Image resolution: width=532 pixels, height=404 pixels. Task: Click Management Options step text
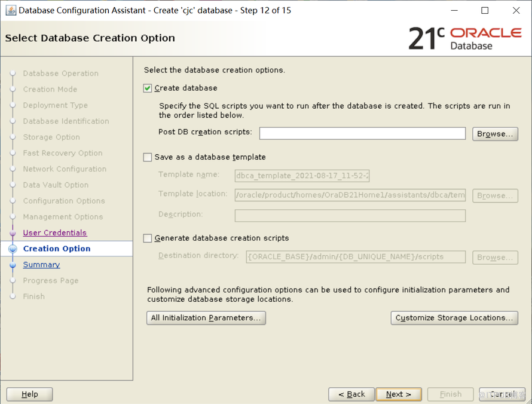tap(63, 217)
